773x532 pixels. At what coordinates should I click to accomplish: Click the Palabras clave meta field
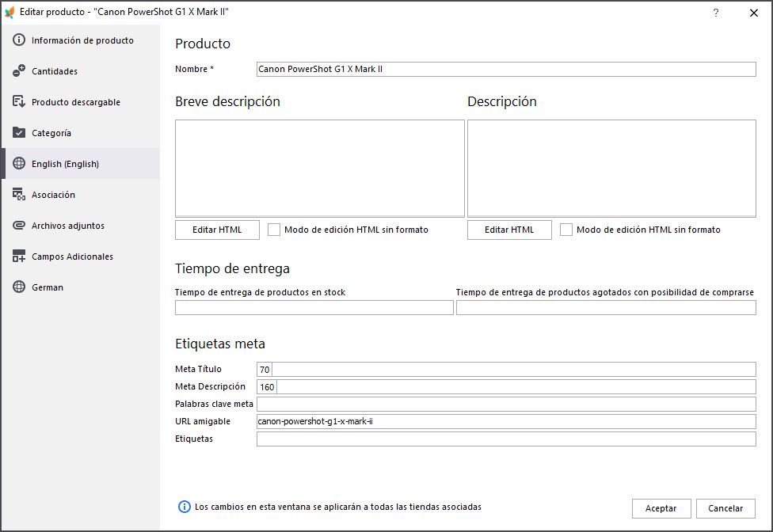coord(506,405)
